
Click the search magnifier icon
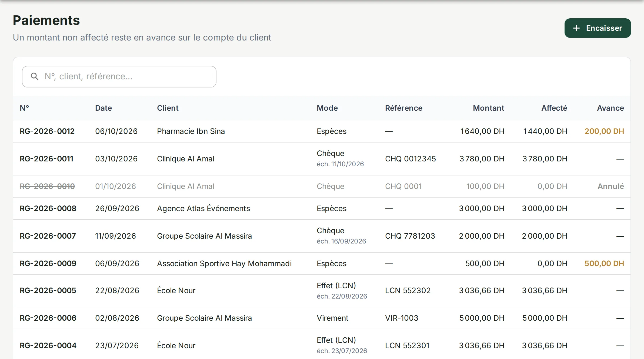[x=35, y=77]
